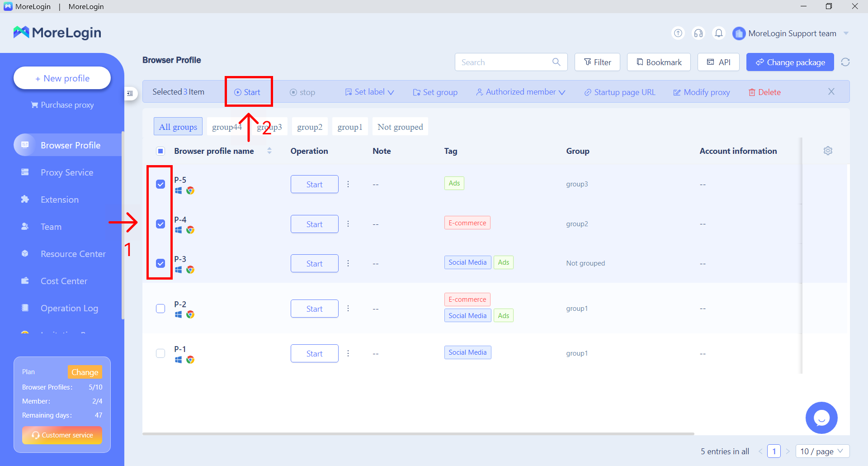Open the more options menu for P-2
Image resolution: width=868 pixels, height=466 pixels.
348,309
